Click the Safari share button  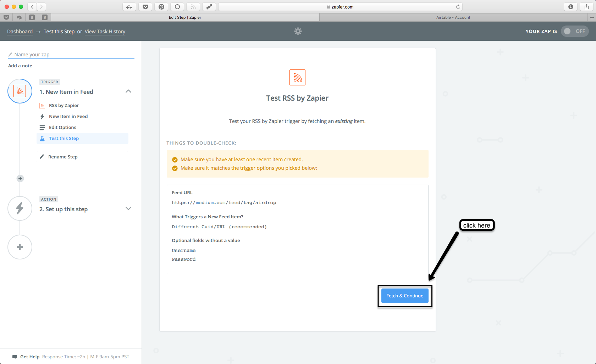pos(587,7)
